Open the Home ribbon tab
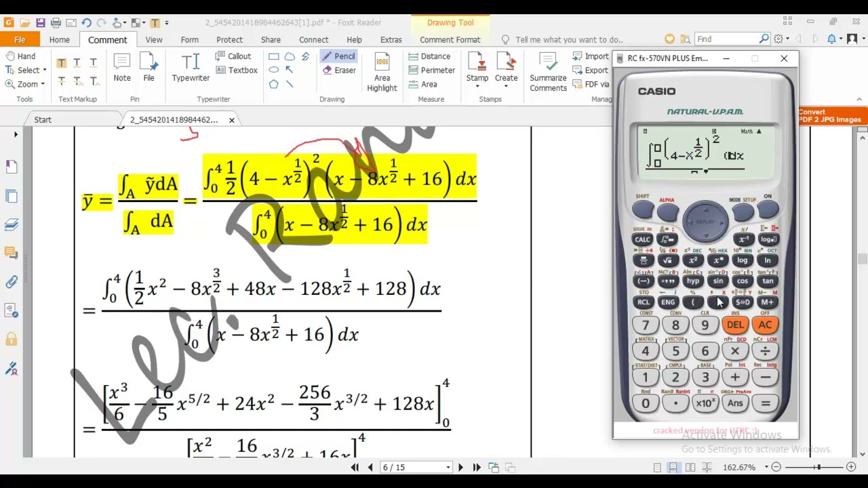The width and height of the screenshot is (868, 488). [59, 39]
